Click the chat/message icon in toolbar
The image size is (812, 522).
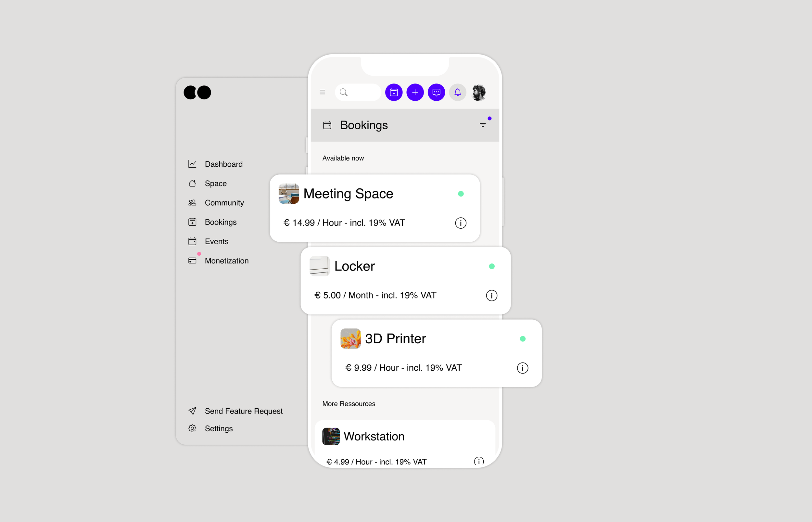point(437,92)
